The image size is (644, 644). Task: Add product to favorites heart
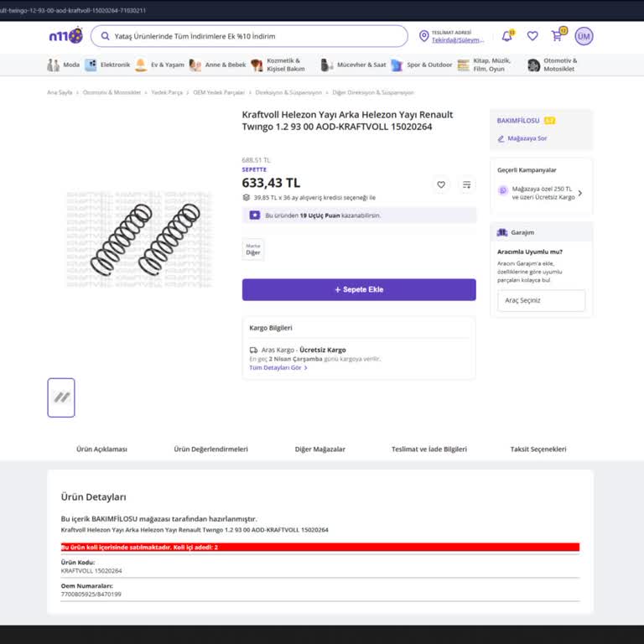click(441, 184)
